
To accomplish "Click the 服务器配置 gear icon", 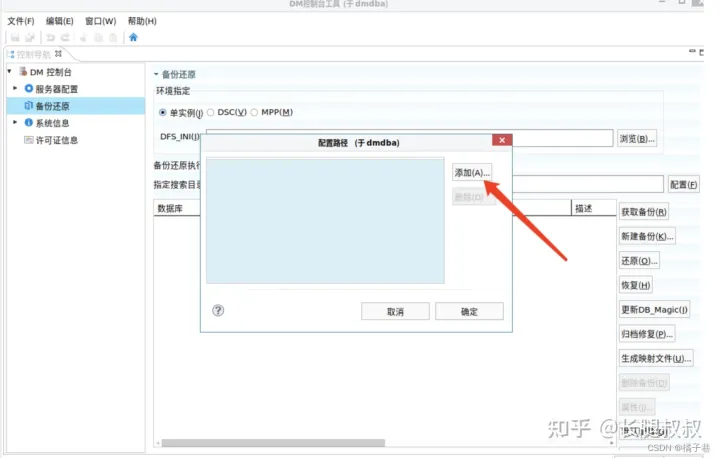I will click(x=28, y=88).
